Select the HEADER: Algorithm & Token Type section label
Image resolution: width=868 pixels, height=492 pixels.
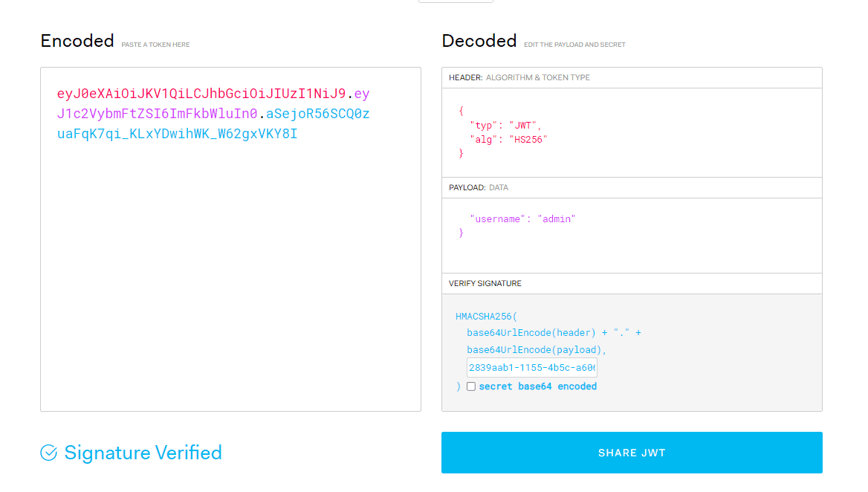(519, 77)
